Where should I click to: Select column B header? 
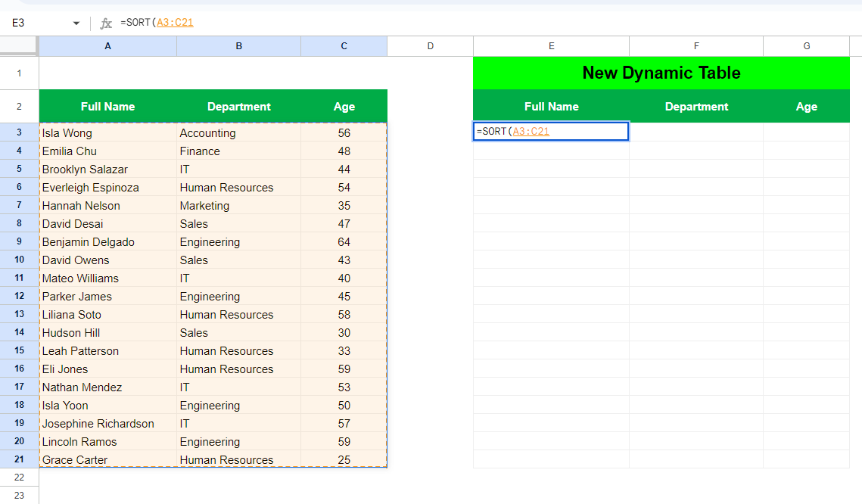point(238,46)
